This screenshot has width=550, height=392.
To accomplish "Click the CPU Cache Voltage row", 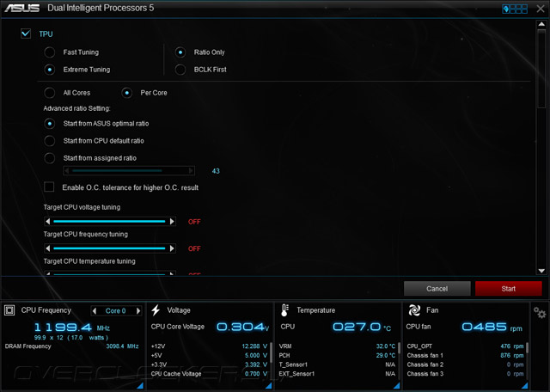I will (209, 374).
